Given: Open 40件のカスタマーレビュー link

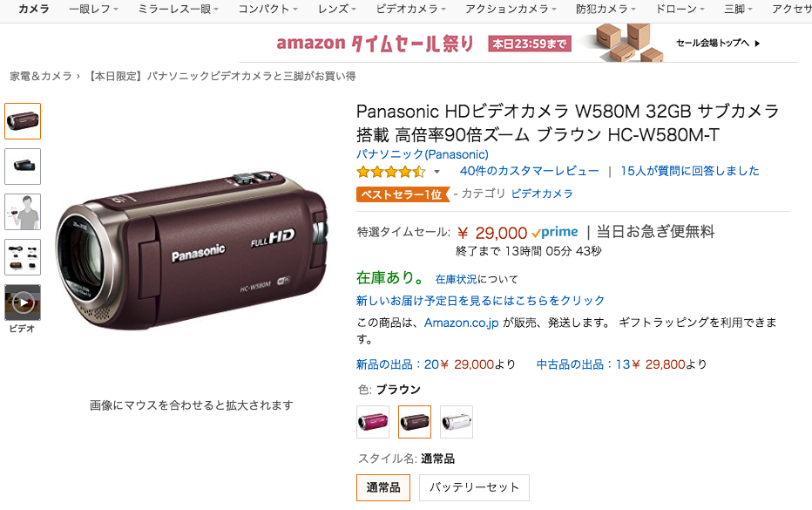Looking at the screenshot, I should coord(529,171).
